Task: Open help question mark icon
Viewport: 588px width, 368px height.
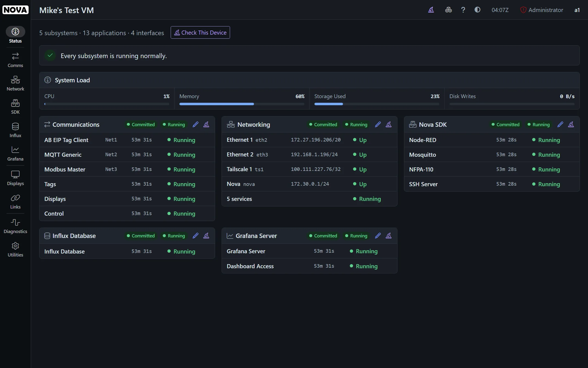Action: point(463,10)
